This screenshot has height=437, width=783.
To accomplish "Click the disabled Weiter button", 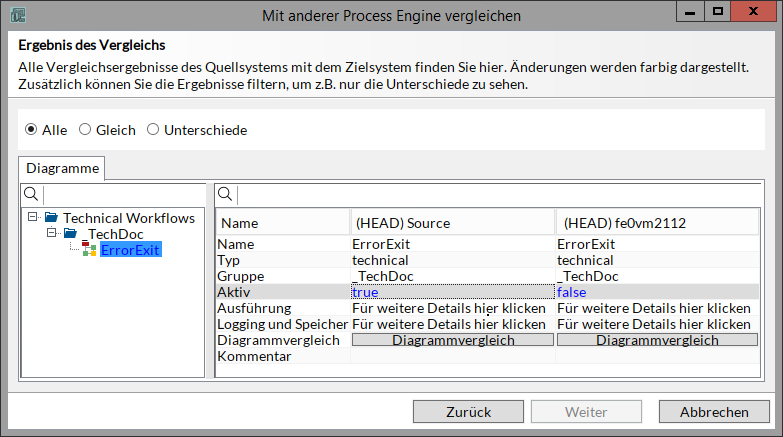I will 586,412.
